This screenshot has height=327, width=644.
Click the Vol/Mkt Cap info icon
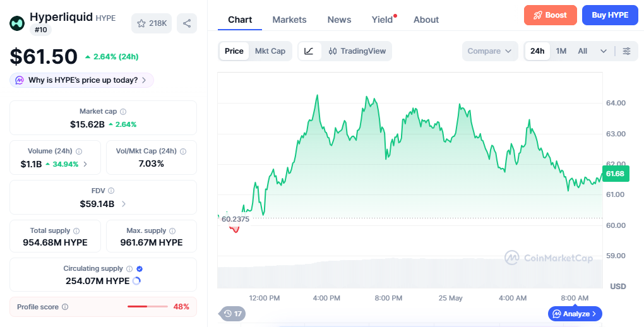click(x=183, y=151)
